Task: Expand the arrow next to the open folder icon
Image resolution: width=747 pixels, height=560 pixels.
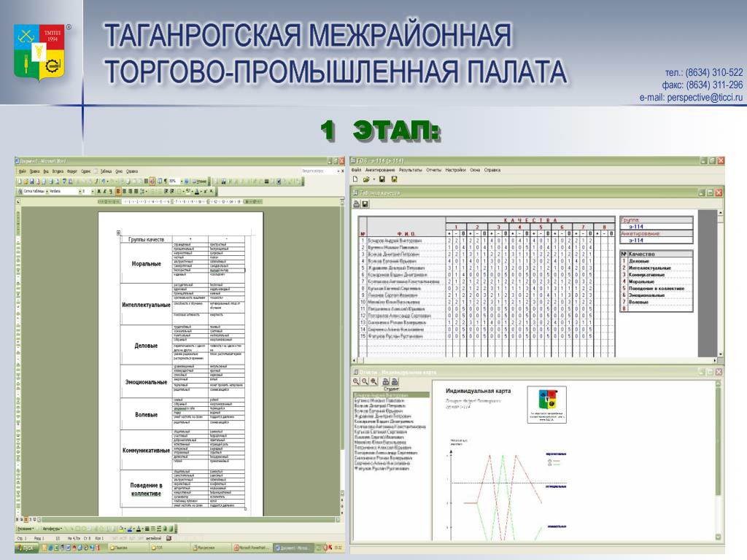Action: (373, 179)
